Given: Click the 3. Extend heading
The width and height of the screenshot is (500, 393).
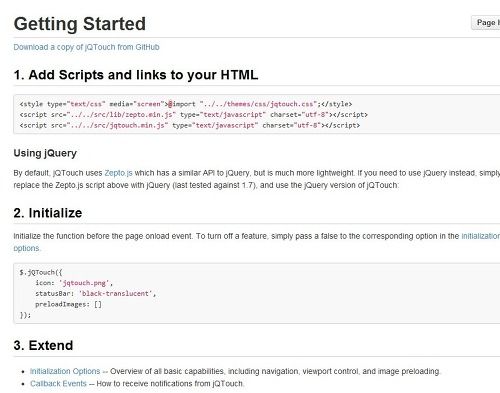Looking at the screenshot, I should pos(43,345).
